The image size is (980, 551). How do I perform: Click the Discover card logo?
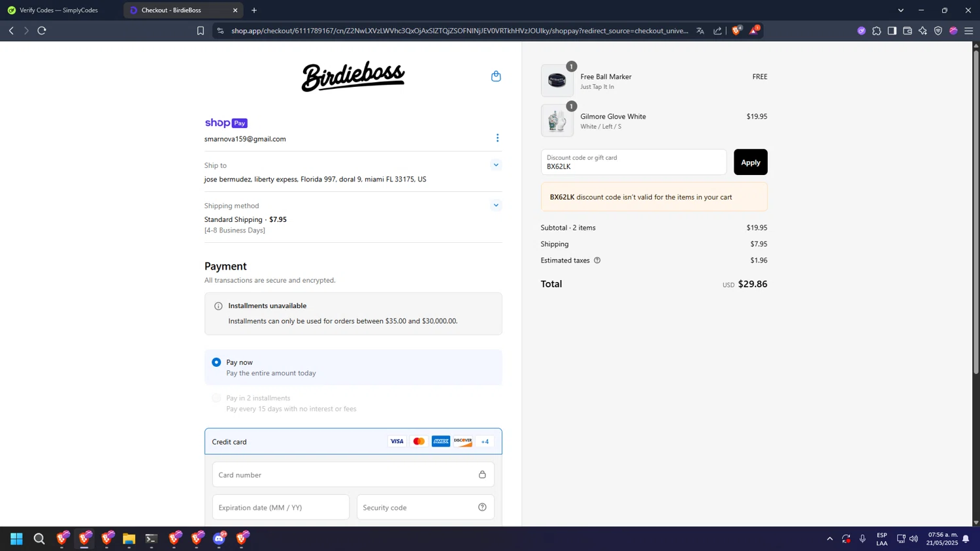[463, 441]
